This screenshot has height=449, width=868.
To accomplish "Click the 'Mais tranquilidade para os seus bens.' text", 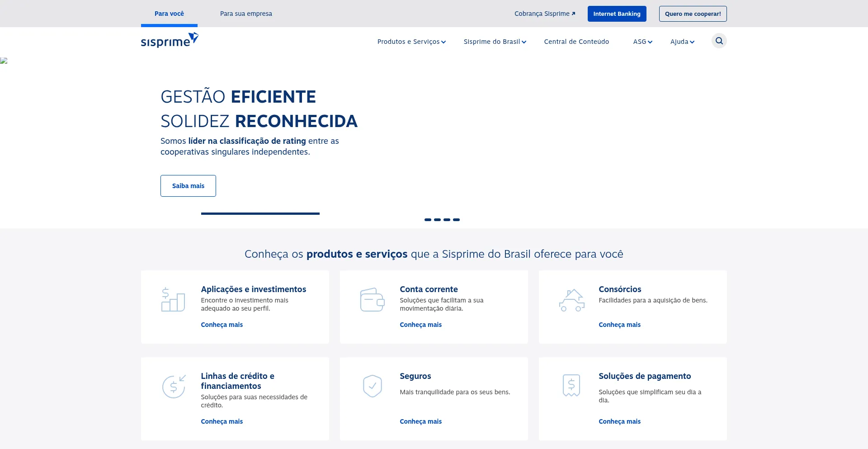I will click(x=455, y=392).
